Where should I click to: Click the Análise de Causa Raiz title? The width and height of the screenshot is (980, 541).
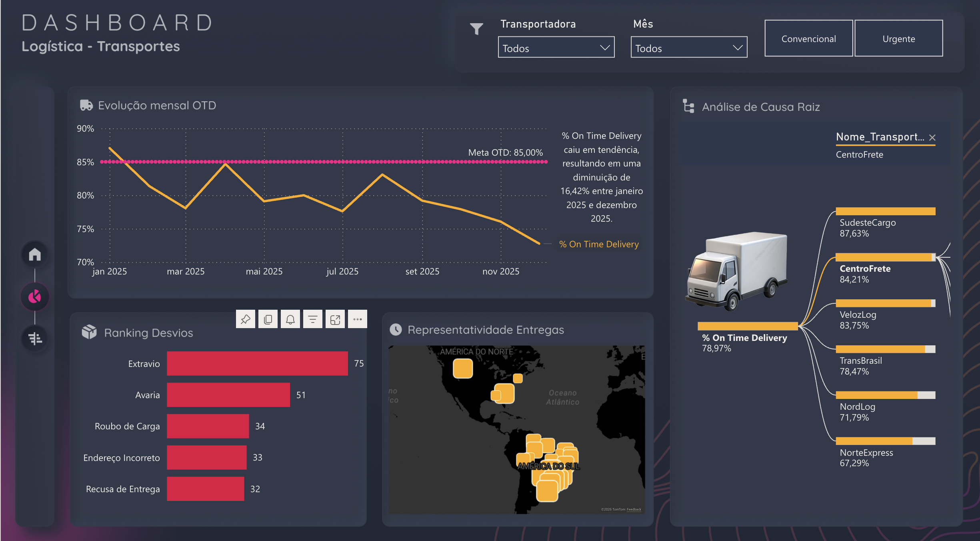click(761, 107)
